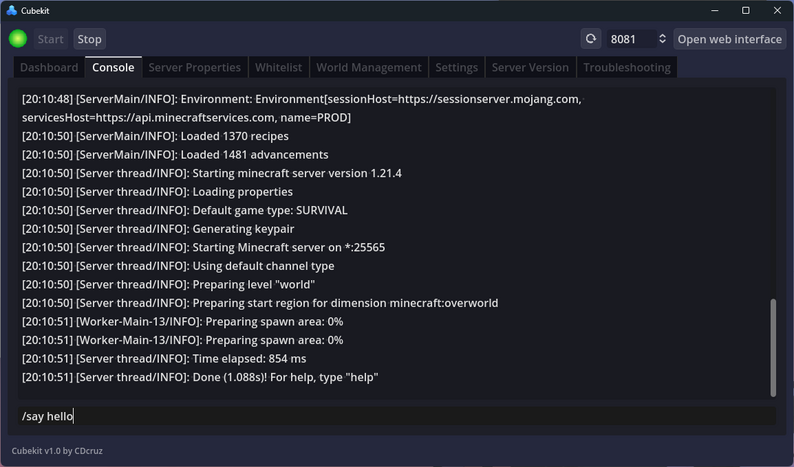Click the 'Generating keypair' log line

pyautogui.click(x=158, y=229)
